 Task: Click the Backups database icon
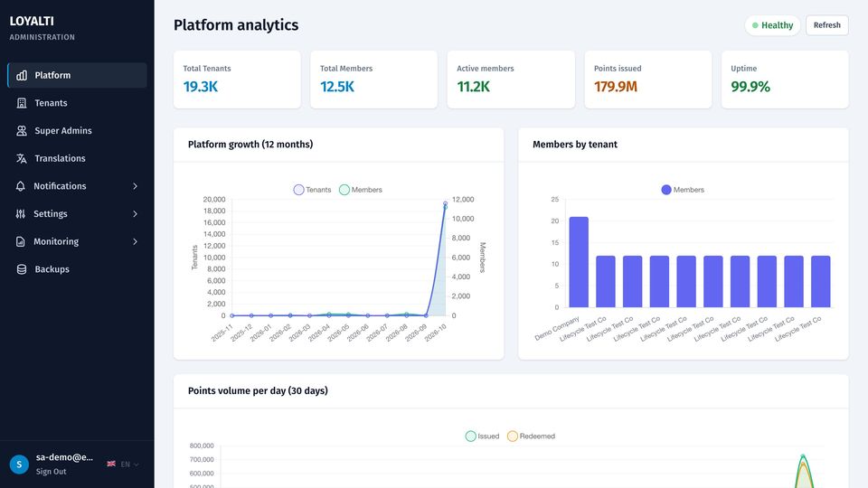[x=22, y=269]
